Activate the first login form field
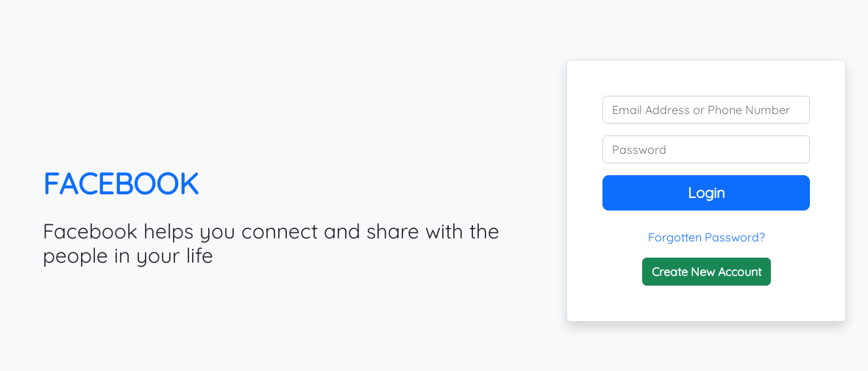Screen dimensions: 868x371 click(705, 110)
